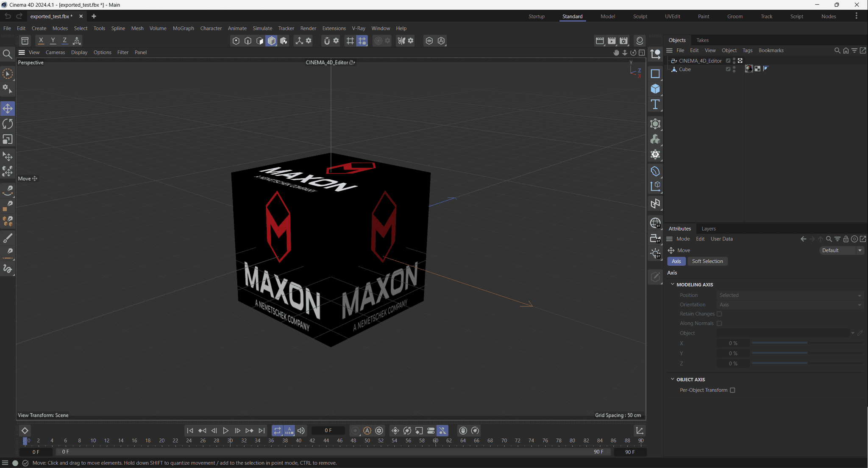Collapse the MODELING AXIS section
The height and width of the screenshot is (468, 868).
pos(672,284)
